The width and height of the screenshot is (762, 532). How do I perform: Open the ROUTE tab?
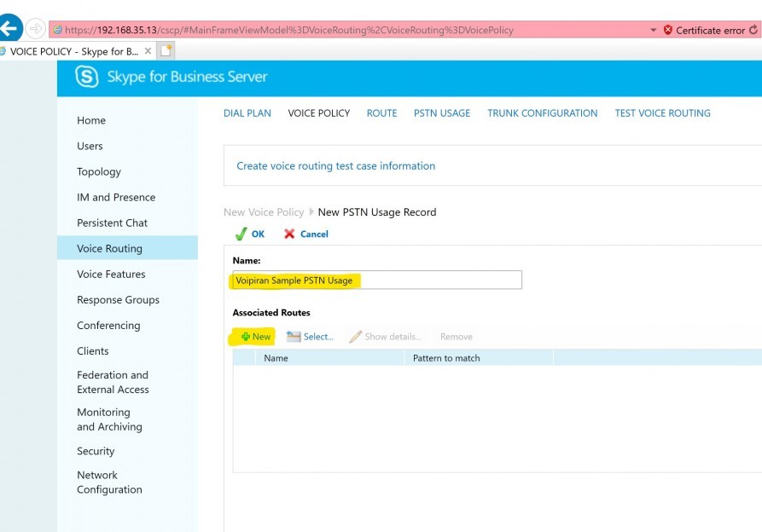coord(382,113)
